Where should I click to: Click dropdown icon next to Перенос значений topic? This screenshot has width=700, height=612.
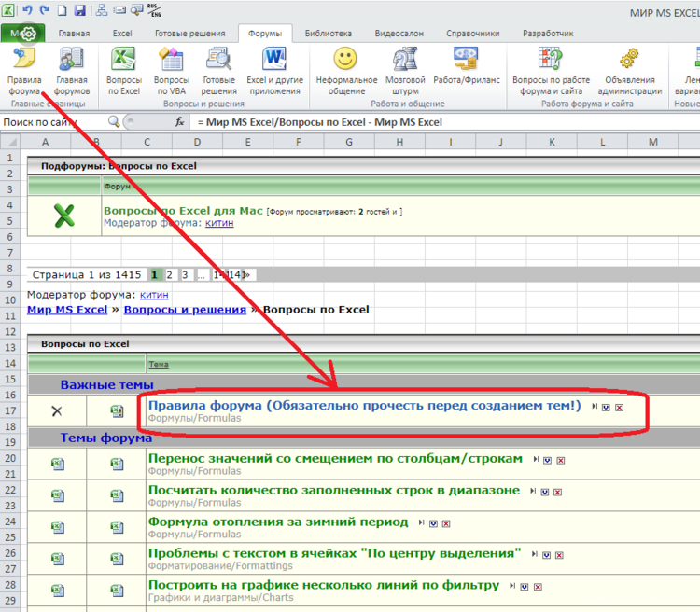point(547,460)
